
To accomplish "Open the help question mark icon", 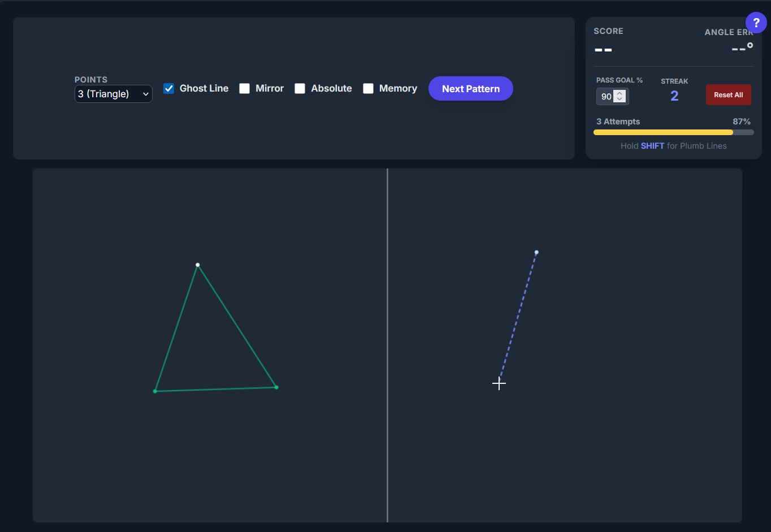I will tap(756, 23).
